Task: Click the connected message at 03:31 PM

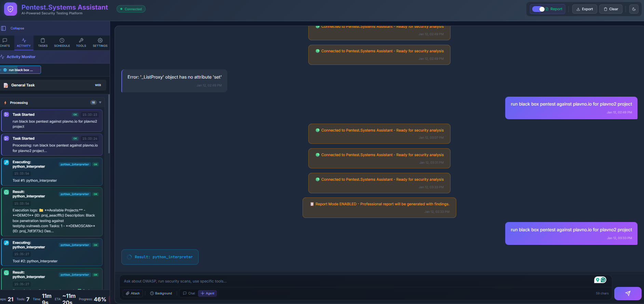Action: point(379,158)
